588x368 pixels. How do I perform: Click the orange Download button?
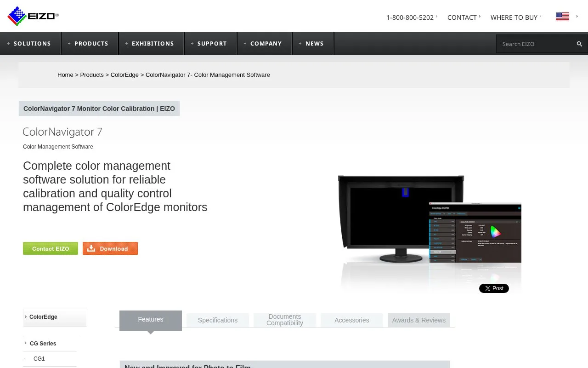[x=110, y=248]
